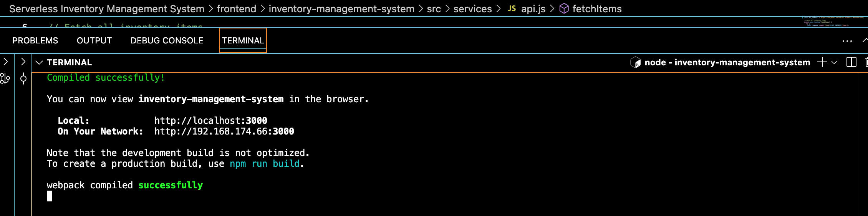Click the fetchItems cube symbol icon
Image resolution: width=868 pixels, height=216 pixels.
(564, 8)
